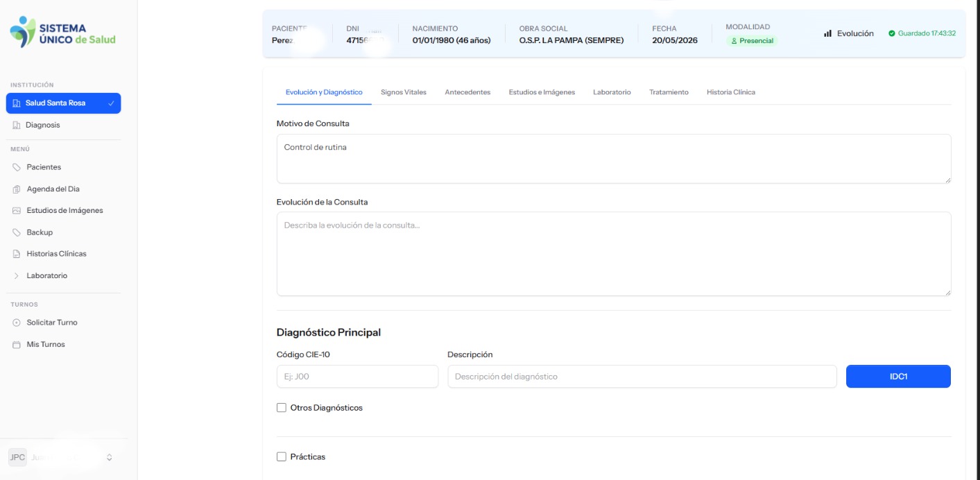
Task: Focus the Motivo de Consulta text area
Action: (614, 159)
